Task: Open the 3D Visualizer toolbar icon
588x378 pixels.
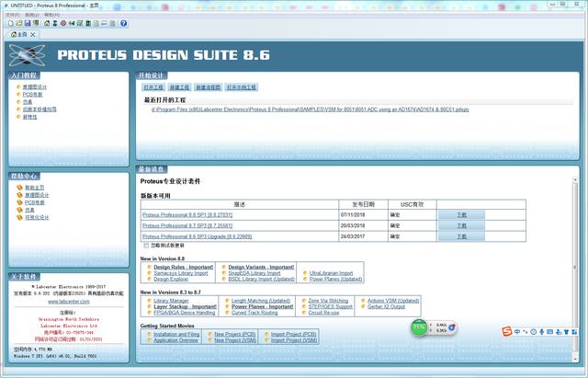Action: [x=72, y=23]
